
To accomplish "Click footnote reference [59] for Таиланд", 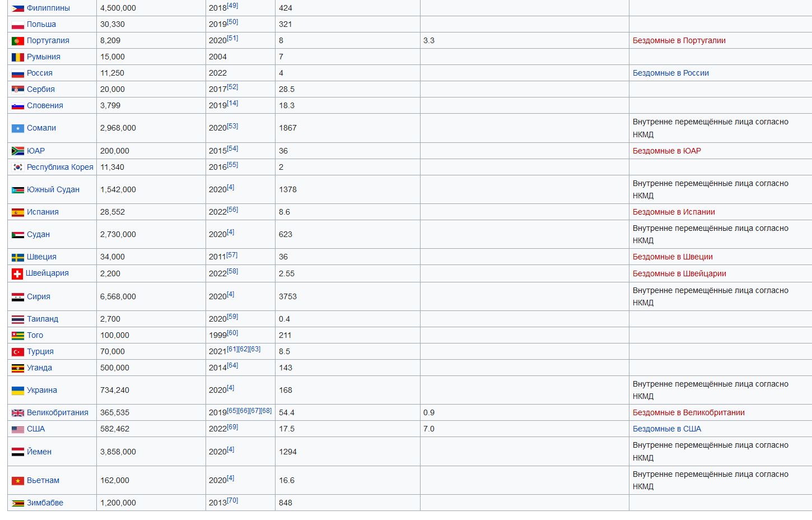I will [232, 317].
